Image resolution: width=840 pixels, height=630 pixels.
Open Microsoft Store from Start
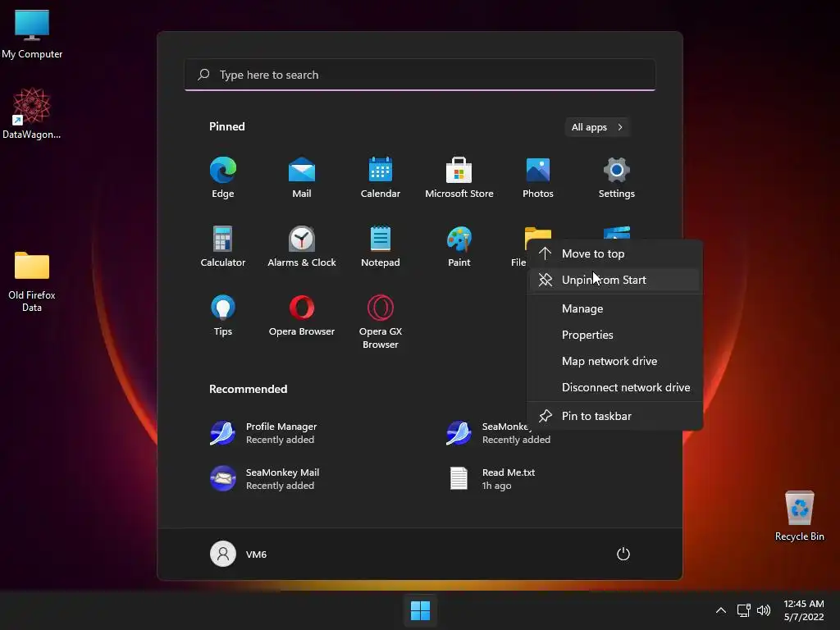459,177
